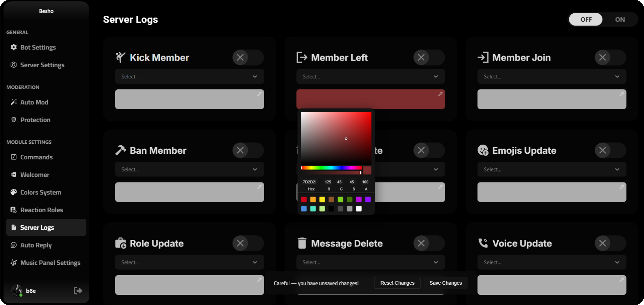Switch Server Logs master toggle to ON
The width and height of the screenshot is (644, 305).
619,20
